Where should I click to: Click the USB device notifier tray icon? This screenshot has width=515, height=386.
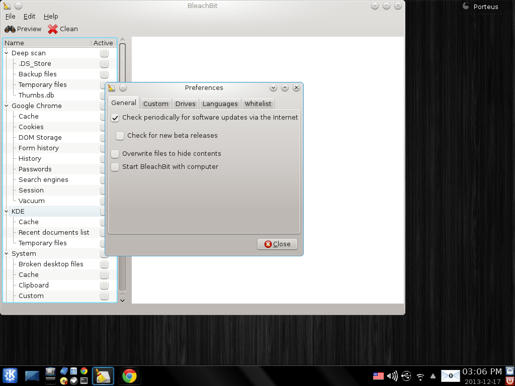406,376
